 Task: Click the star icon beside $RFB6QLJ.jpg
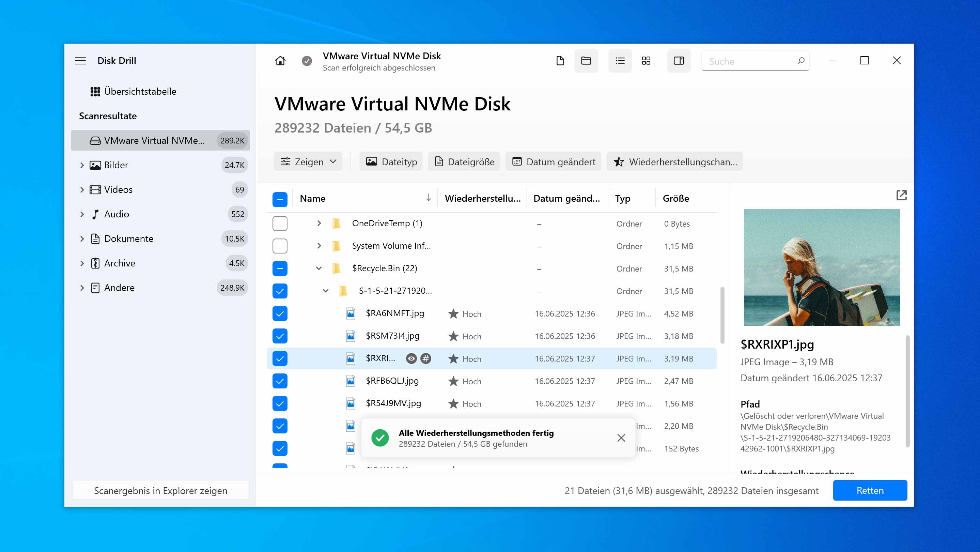(453, 381)
